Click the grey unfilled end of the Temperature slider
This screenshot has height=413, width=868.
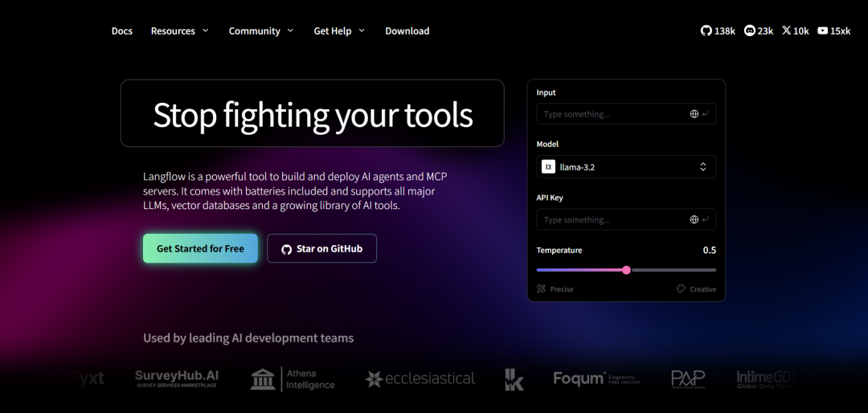[674, 270]
